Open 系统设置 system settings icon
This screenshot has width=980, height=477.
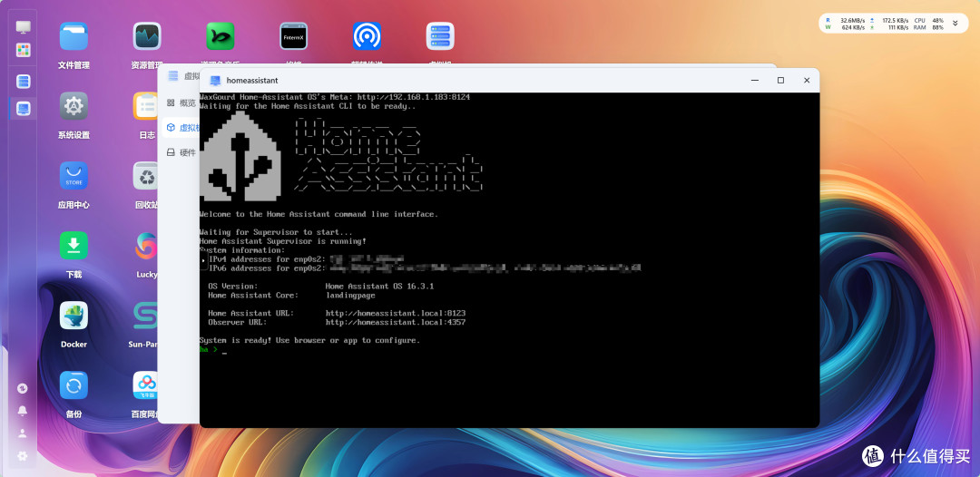coord(73,106)
